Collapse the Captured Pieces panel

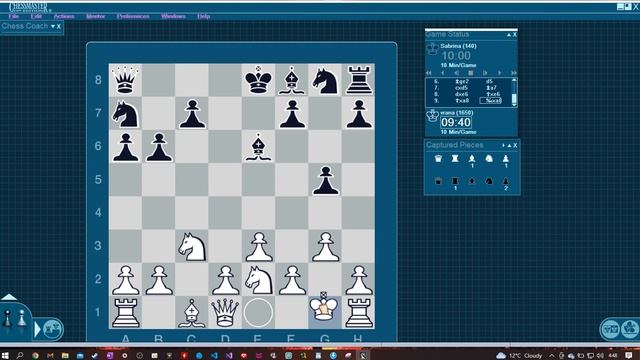point(509,146)
